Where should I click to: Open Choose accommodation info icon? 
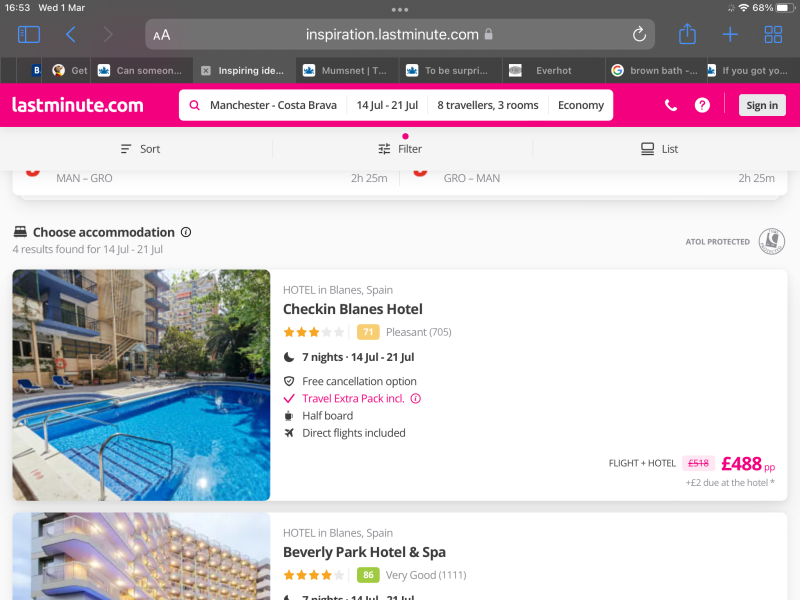coord(186,232)
